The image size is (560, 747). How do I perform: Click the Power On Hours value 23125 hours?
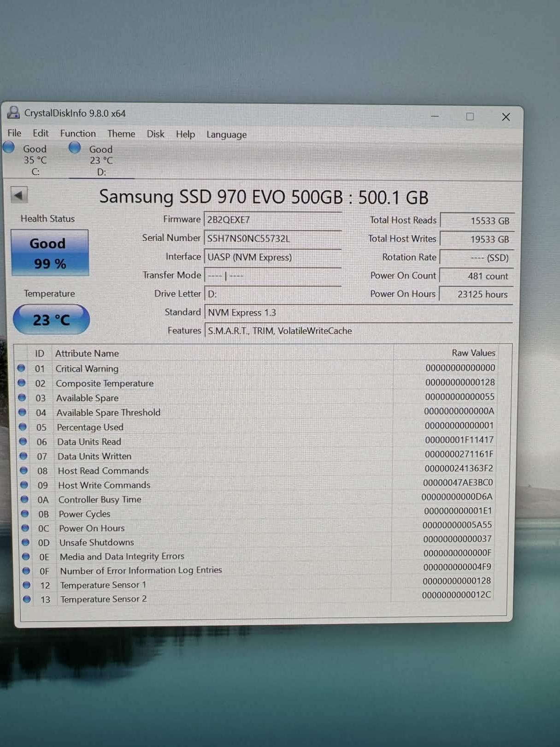tap(477, 294)
